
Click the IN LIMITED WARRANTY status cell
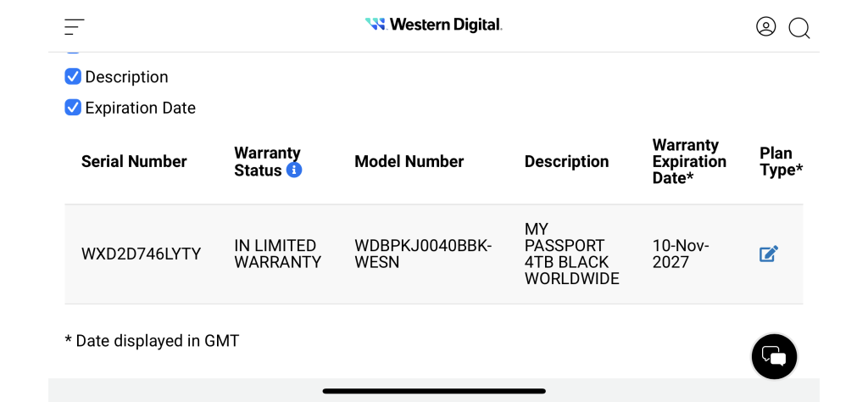click(277, 254)
